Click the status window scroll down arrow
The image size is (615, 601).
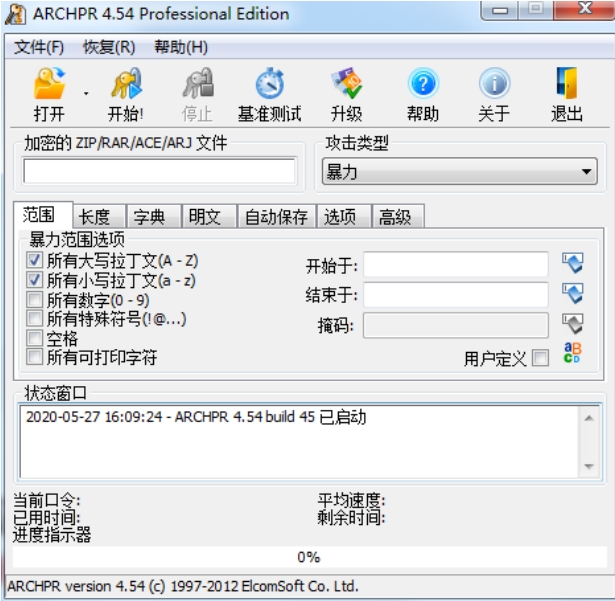(589, 466)
